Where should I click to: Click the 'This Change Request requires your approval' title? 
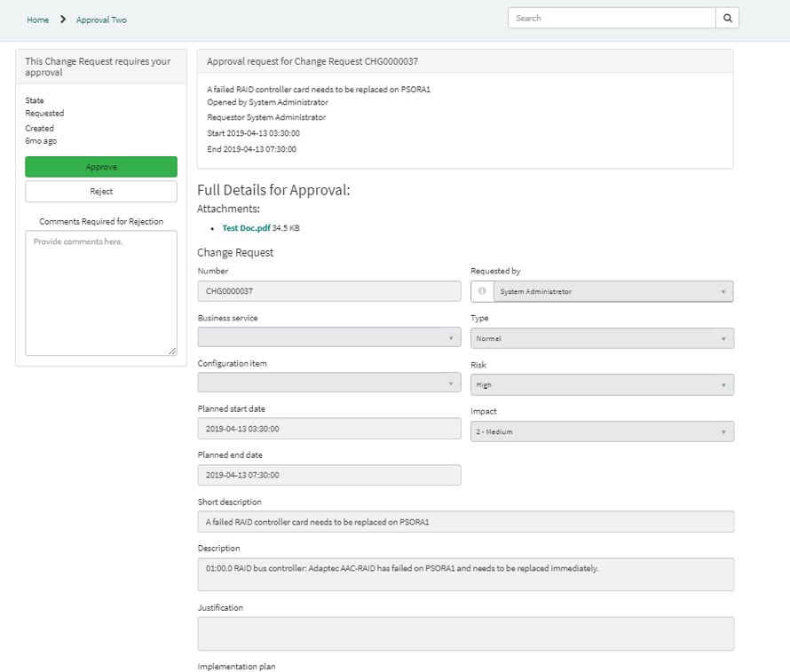tap(99, 67)
